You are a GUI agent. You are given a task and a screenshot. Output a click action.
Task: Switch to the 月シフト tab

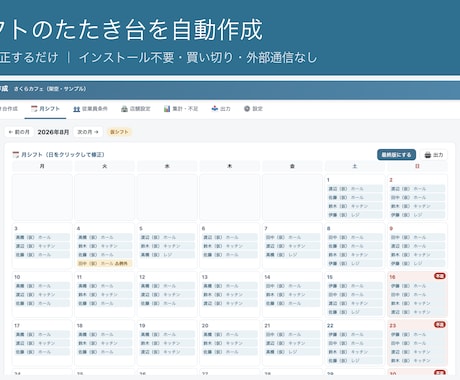click(x=45, y=109)
